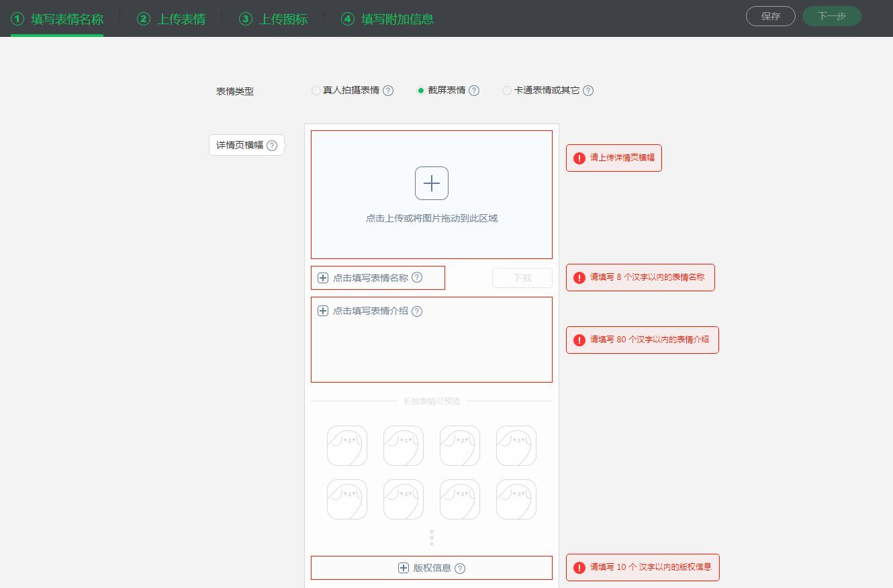Open help icon after 点击填写表情名称
The width and height of the screenshot is (893, 588).
click(417, 277)
